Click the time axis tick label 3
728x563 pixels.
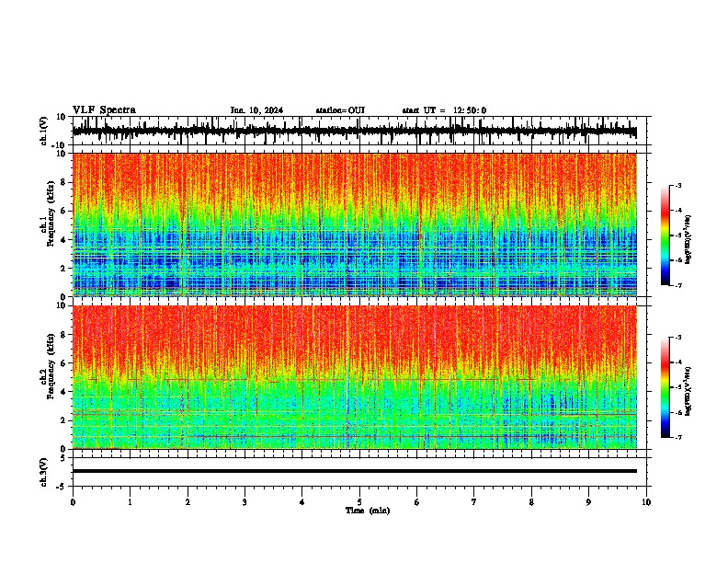[x=245, y=502]
